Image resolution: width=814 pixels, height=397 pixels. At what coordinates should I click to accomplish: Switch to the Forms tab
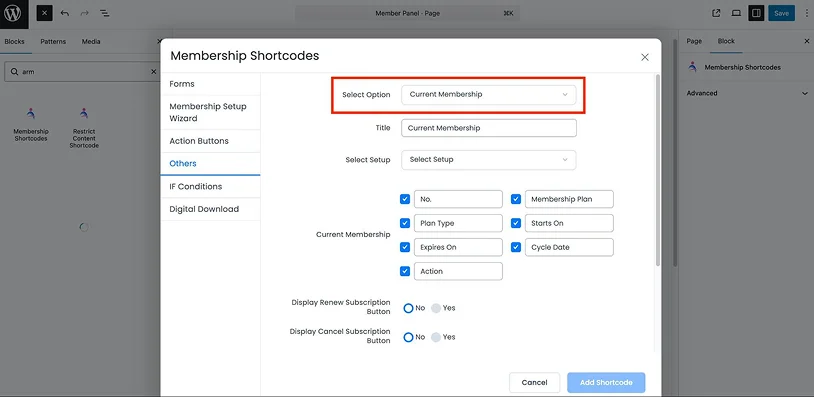(x=210, y=84)
